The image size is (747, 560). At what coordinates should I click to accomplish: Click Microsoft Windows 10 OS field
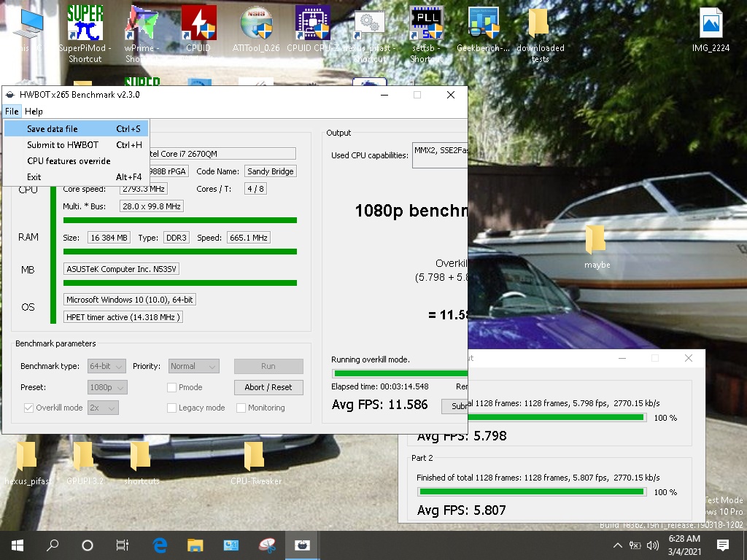[x=129, y=300]
